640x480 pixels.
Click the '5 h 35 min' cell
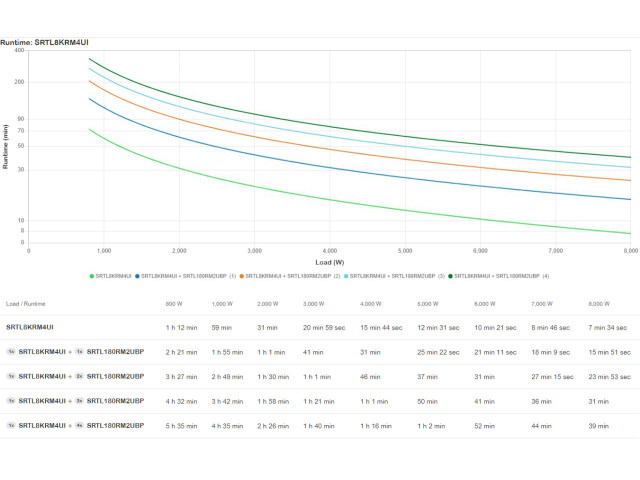click(181, 426)
